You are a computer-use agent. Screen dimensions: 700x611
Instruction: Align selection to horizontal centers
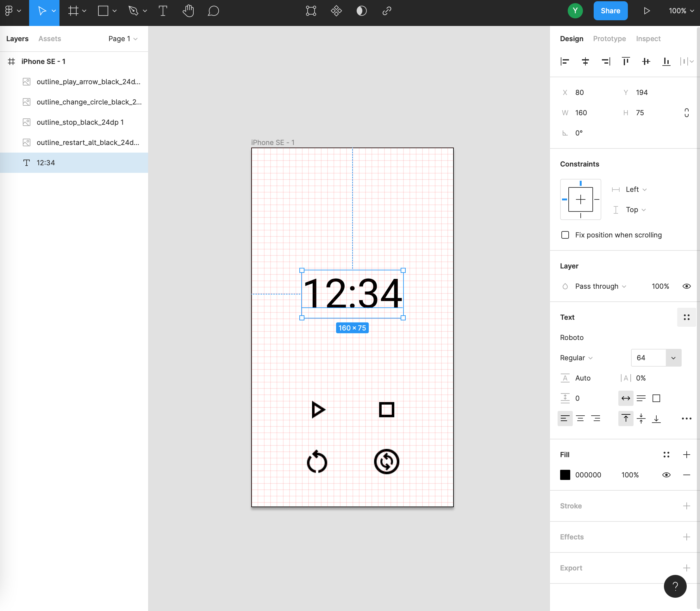pyautogui.click(x=585, y=61)
